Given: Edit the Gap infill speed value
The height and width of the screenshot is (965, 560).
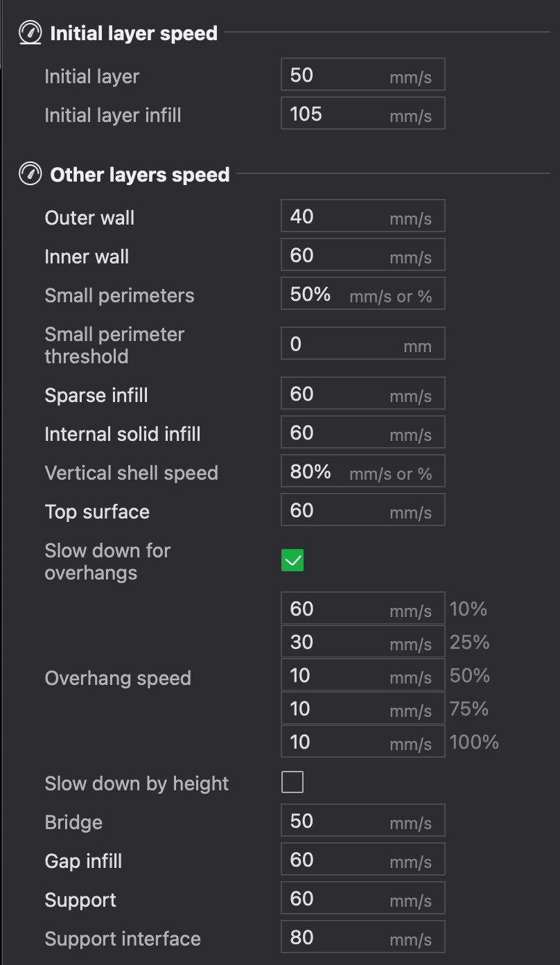Looking at the screenshot, I should [x=362, y=860].
